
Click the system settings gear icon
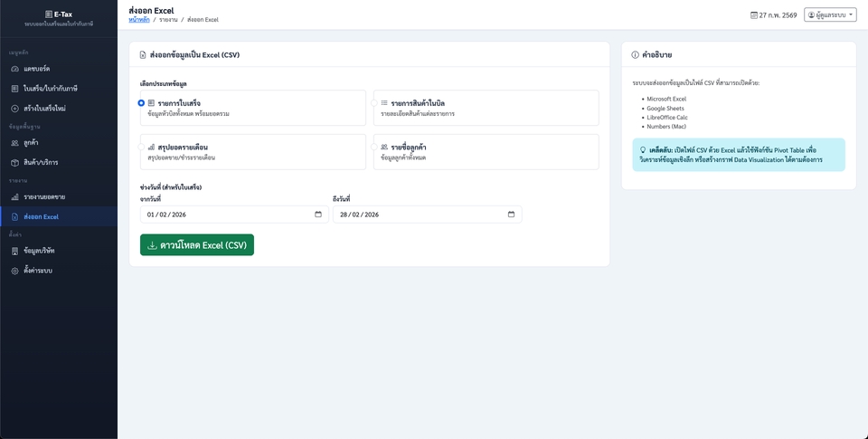(x=14, y=271)
